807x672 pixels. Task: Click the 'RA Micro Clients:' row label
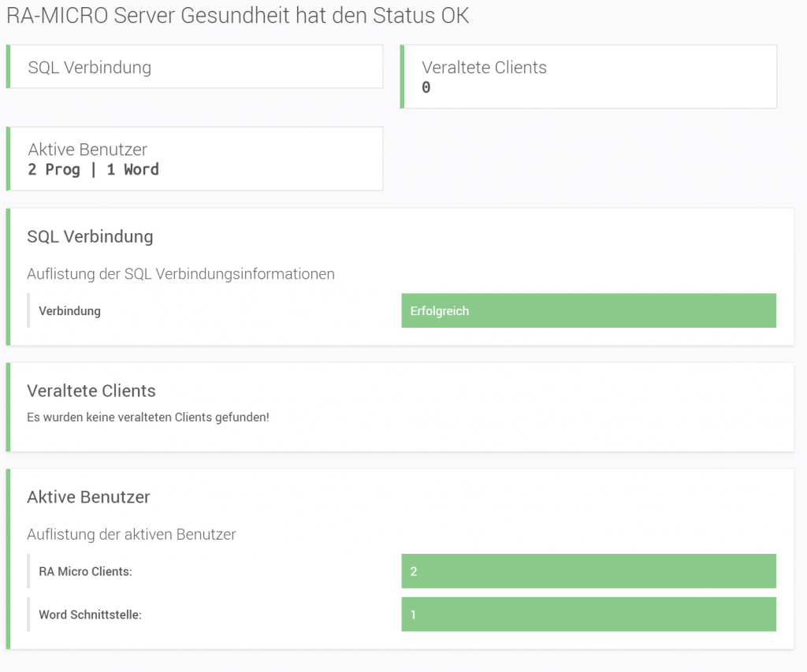tap(85, 571)
